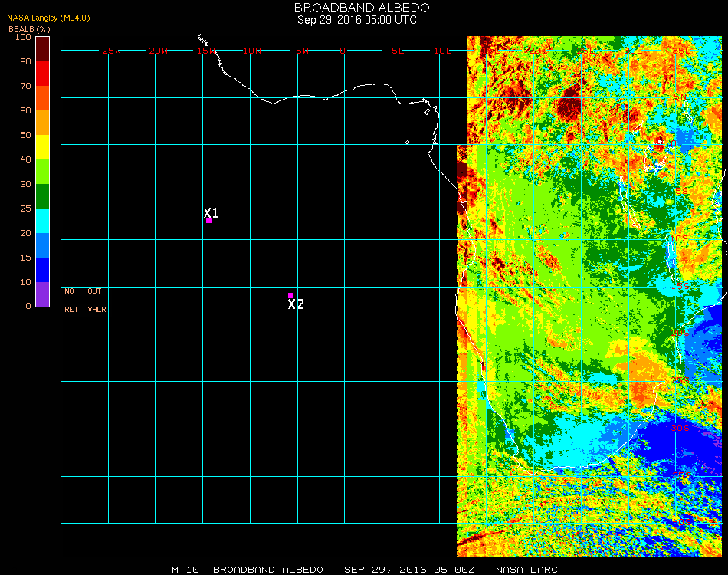Pick the dark green 25-30 legend segment
The width and height of the screenshot is (728, 575).
(42, 196)
